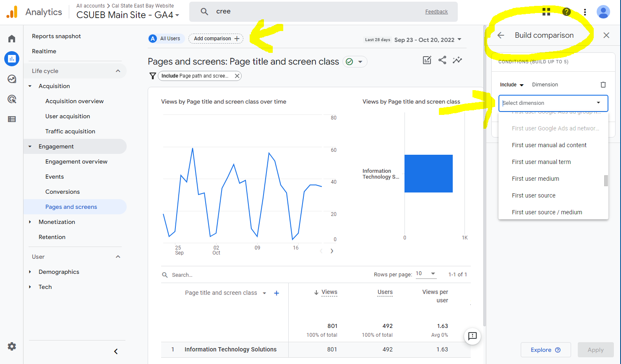Open User acquisition report
This screenshot has width=621, height=364.
click(68, 116)
